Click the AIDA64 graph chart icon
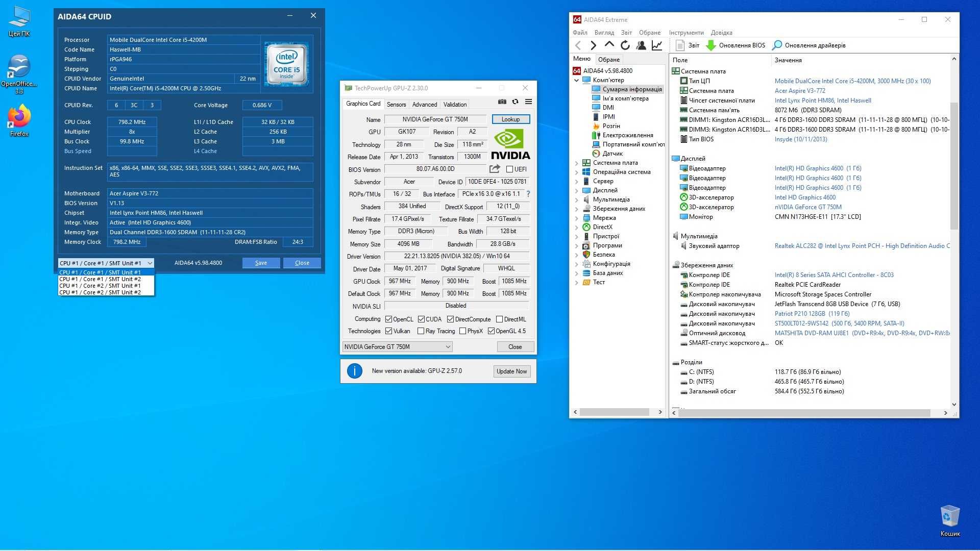This screenshot has width=980, height=551. tap(657, 45)
